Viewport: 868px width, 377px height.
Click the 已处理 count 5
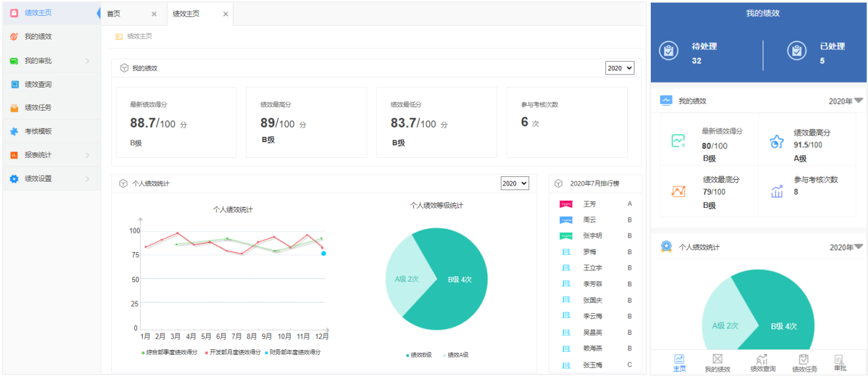[822, 61]
